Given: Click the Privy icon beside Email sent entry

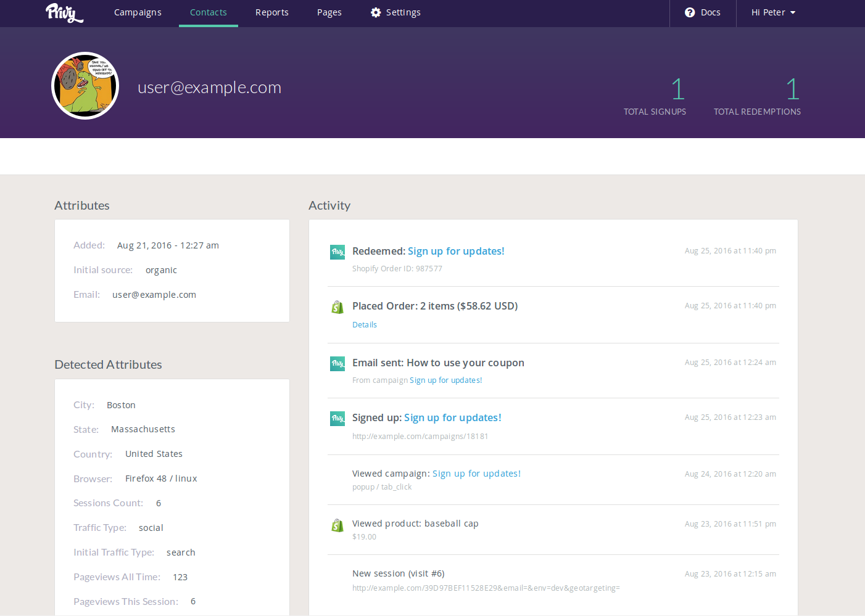Looking at the screenshot, I should pyautogui.click(x=337, y=364).
